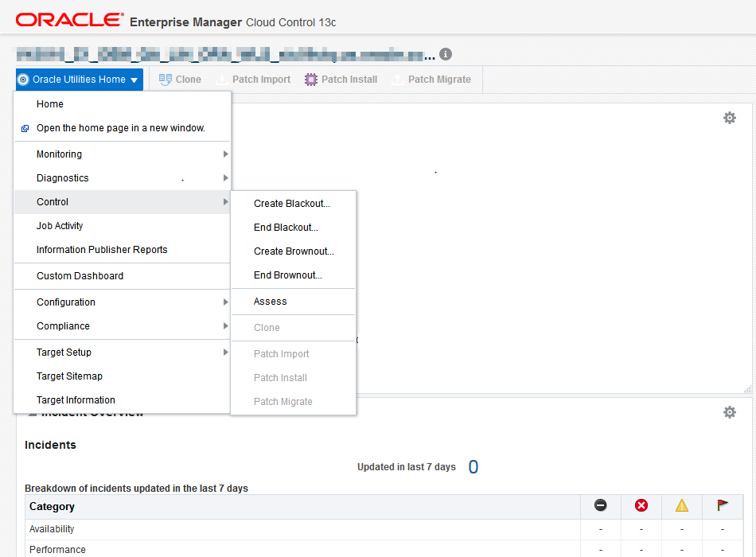
Task: Open the Incident Overview gear settings icon
Action: point(730,412)
